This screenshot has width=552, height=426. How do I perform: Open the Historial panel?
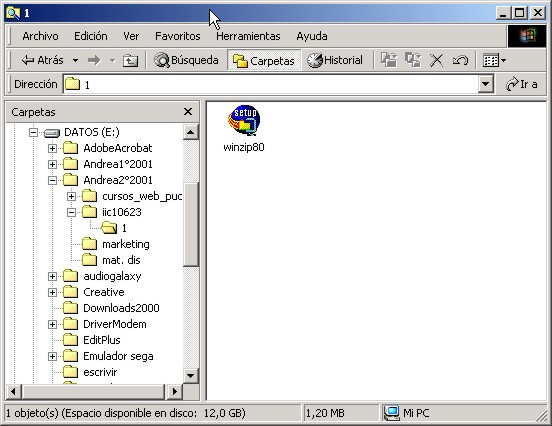[x=334, y=60]
